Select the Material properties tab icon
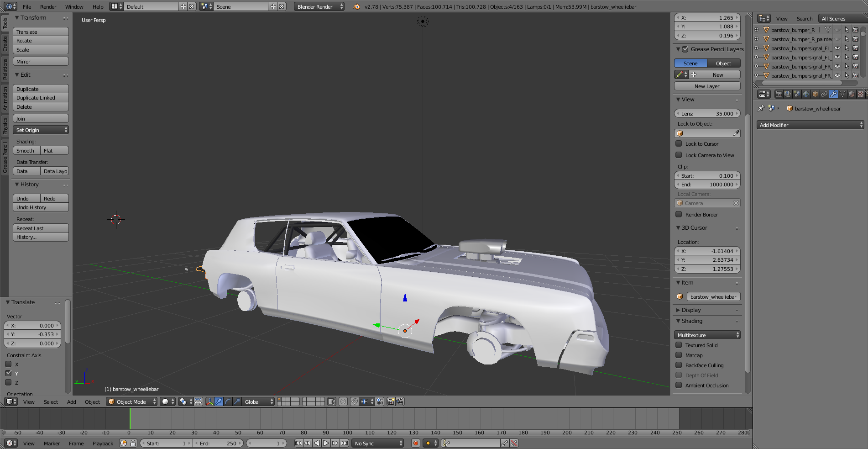The height and width of the screenshot is (449, 868). click(852, 94)
